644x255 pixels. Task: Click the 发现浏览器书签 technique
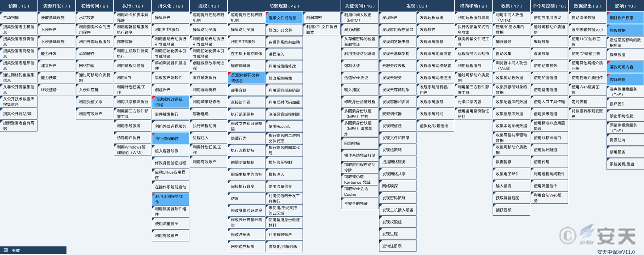398,41
